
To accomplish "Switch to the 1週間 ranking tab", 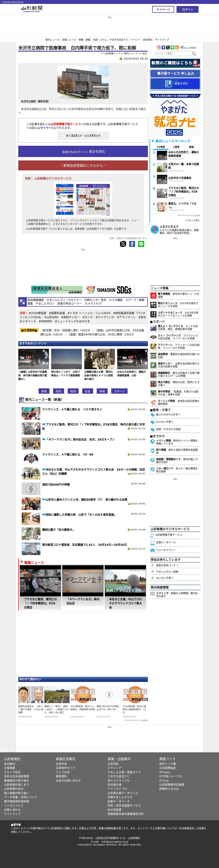I will pyautogui.click(x=176, y=147).
